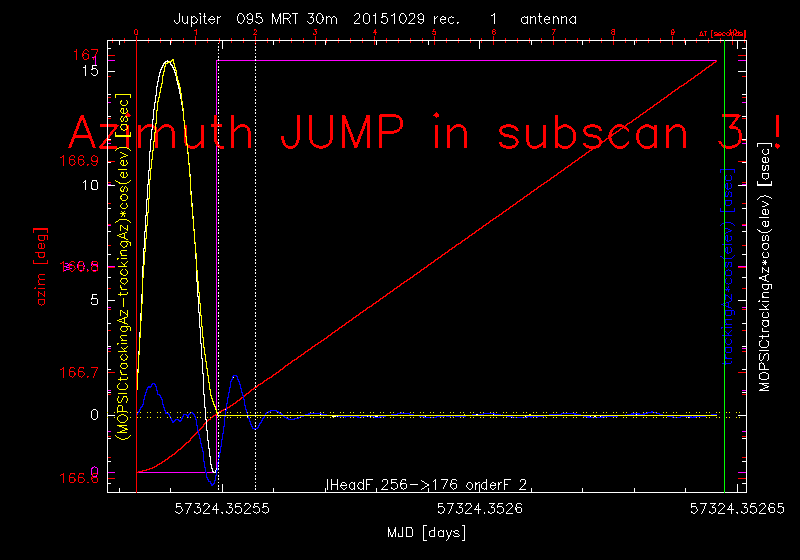Click the white y-axis value 15
The height and width of the screenshot is (560, 800).
click(x=91, y=71)
